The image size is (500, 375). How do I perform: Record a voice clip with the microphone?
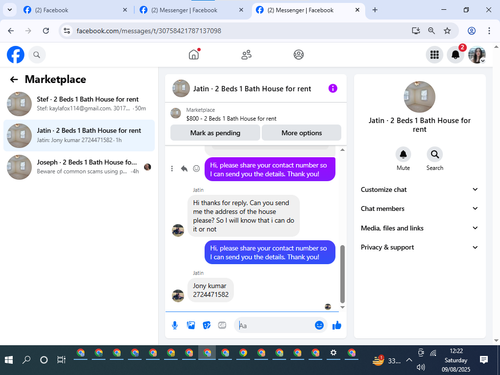175,325
